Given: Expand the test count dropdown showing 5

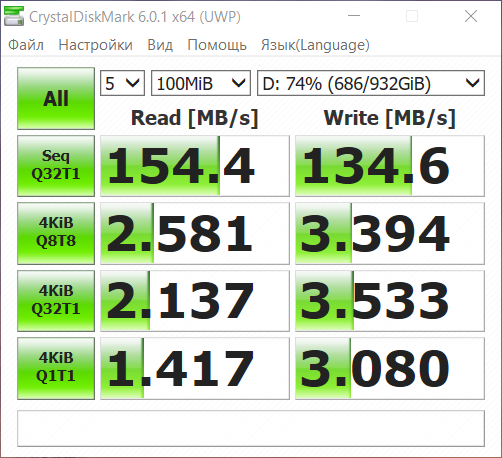Looking at the screenshot, I should click(x=122, y=83).
